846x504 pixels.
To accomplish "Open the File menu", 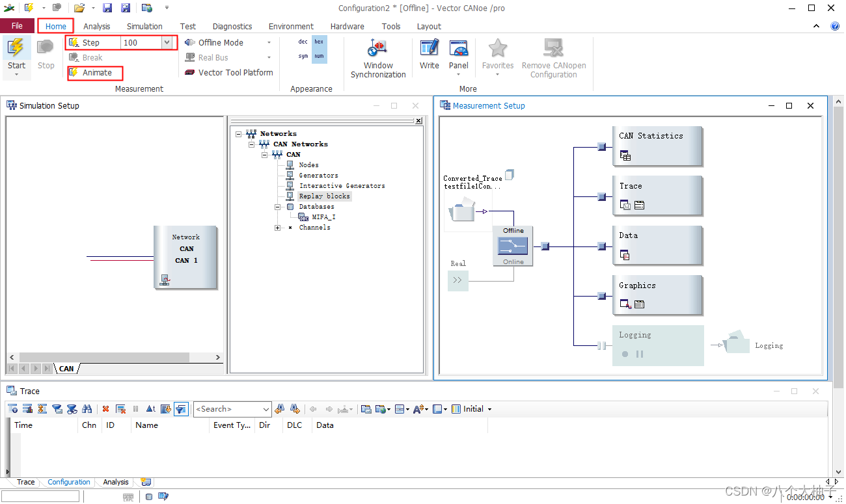I will tap(18, 26).
